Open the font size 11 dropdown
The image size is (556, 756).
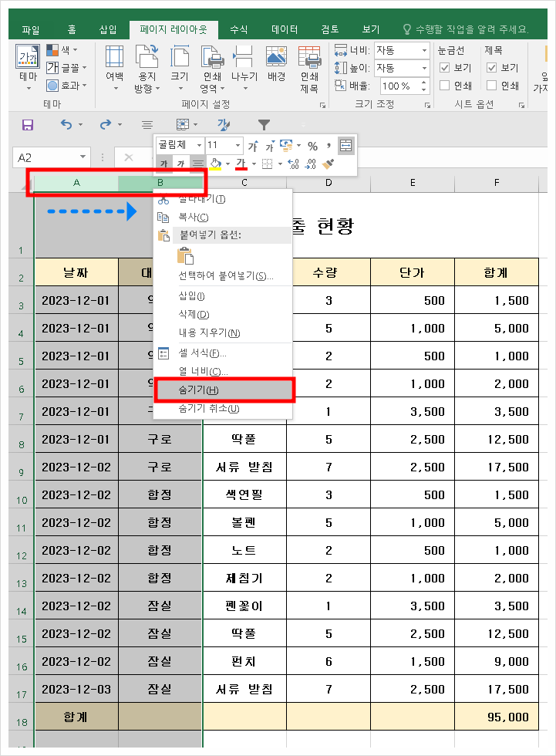238,145
